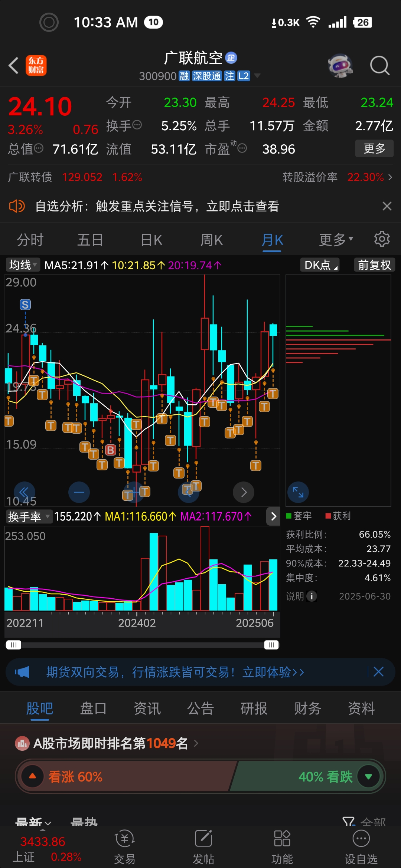Viewport: 401px width, 868px height.
Task: Open 说明 info icon
Action: click(x=312, y=596)
